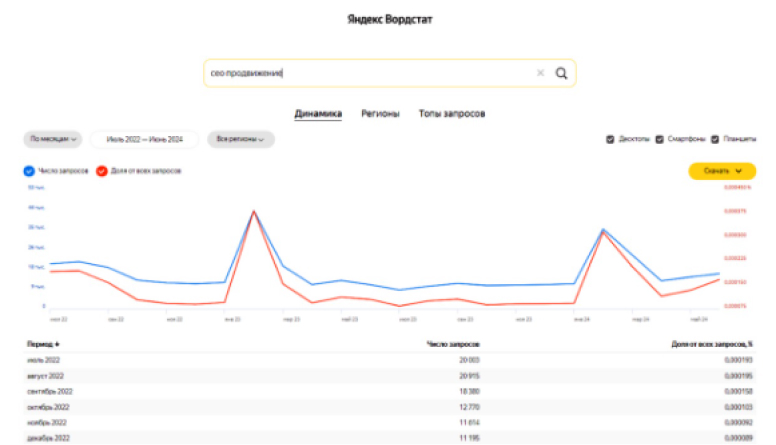This screenshot has width=776, height=445.
Task: Uncheck the 'Десктопы' checkbox
Action: click(610, 139)
